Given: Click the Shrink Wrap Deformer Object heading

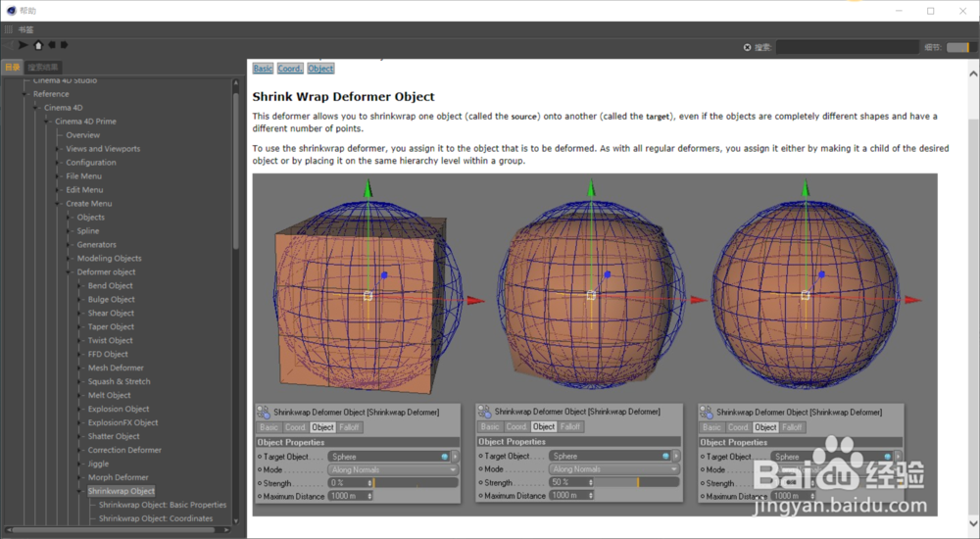Looking at the screenshot, I should pyautogui.click(x=343, y=97).
